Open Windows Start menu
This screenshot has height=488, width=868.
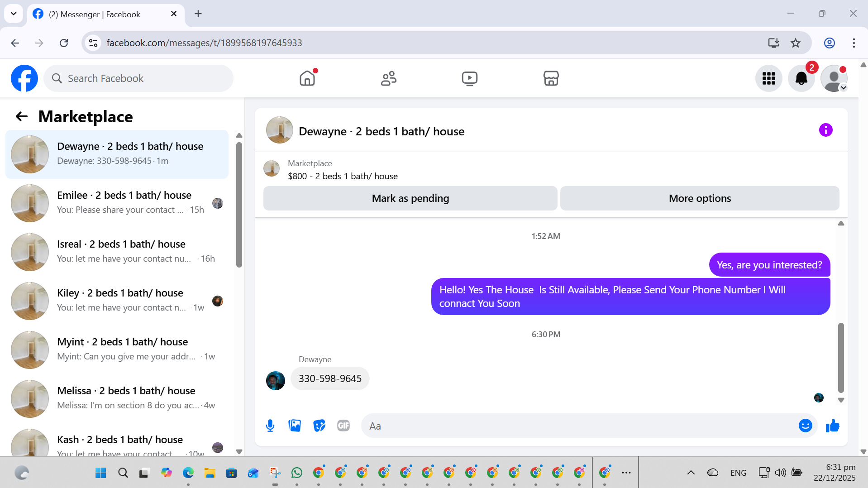(100, 473)
